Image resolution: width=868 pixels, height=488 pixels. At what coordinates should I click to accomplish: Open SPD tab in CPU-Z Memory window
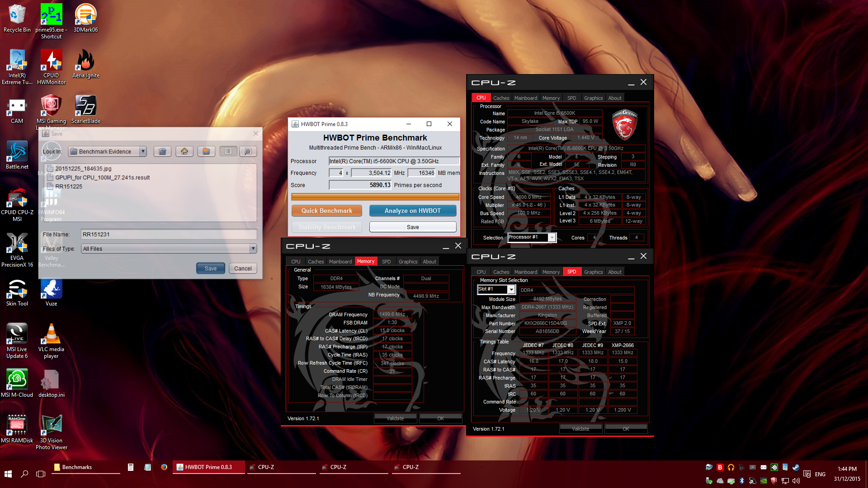coord(386,262)
